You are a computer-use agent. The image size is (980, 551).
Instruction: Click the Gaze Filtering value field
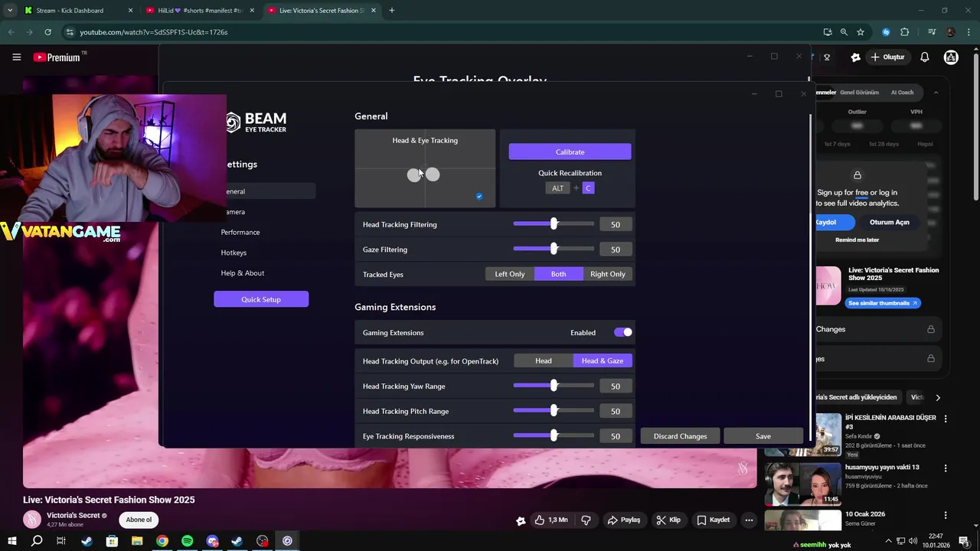click(x=616, y=249)
